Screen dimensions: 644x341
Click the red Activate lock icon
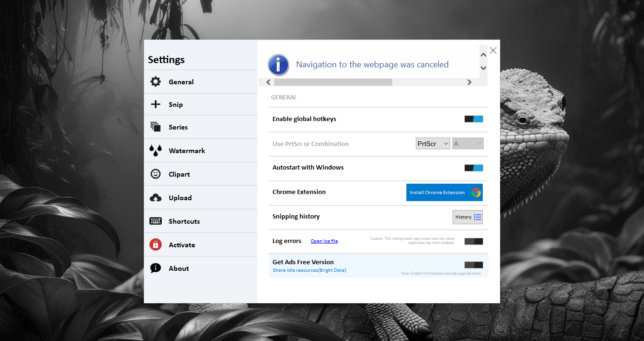(x=156, y=245)
